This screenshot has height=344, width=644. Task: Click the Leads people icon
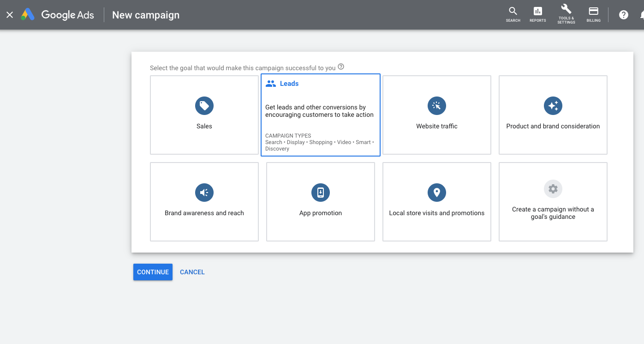[270, 83]
